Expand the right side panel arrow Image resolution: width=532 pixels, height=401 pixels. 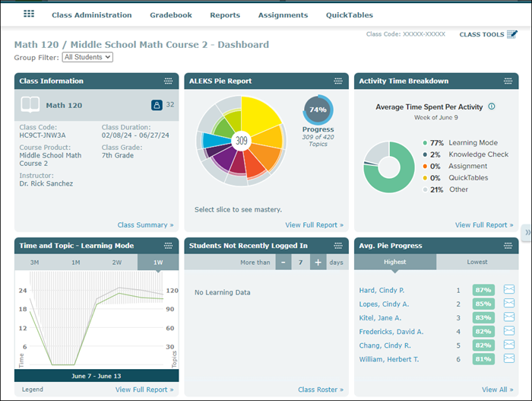[527, 232]
